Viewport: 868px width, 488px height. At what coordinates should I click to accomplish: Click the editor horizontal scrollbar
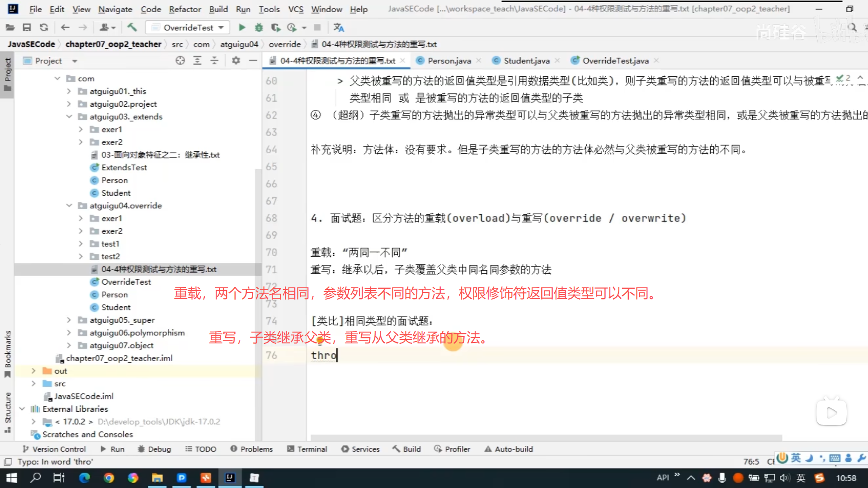[546, 437]
